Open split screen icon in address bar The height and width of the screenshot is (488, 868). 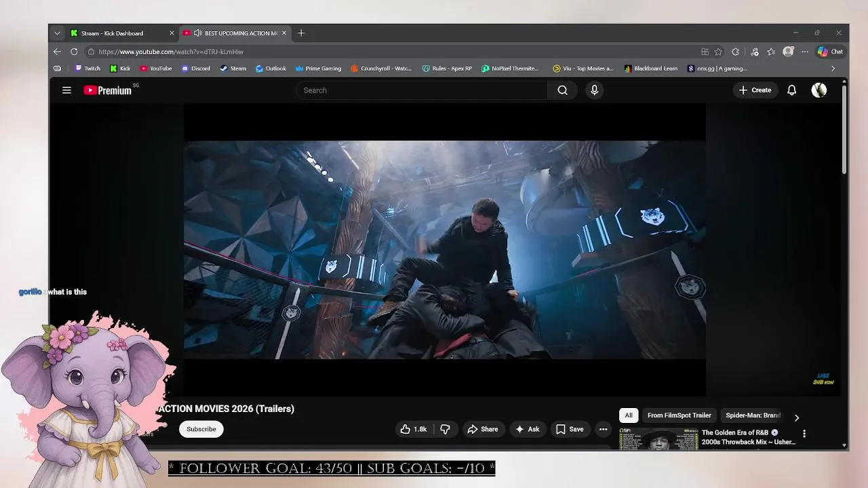click(705, 52)
